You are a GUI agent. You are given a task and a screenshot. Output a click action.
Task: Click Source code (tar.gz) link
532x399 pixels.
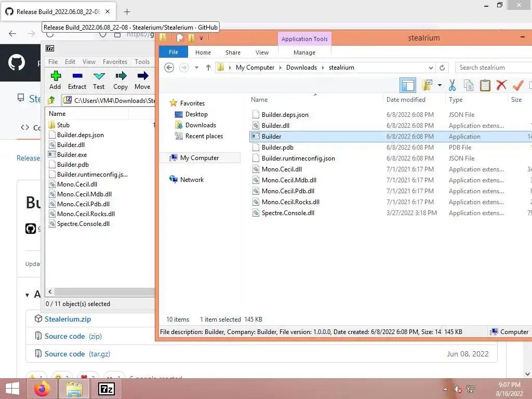pyautogui.click(x=77, y=354)
